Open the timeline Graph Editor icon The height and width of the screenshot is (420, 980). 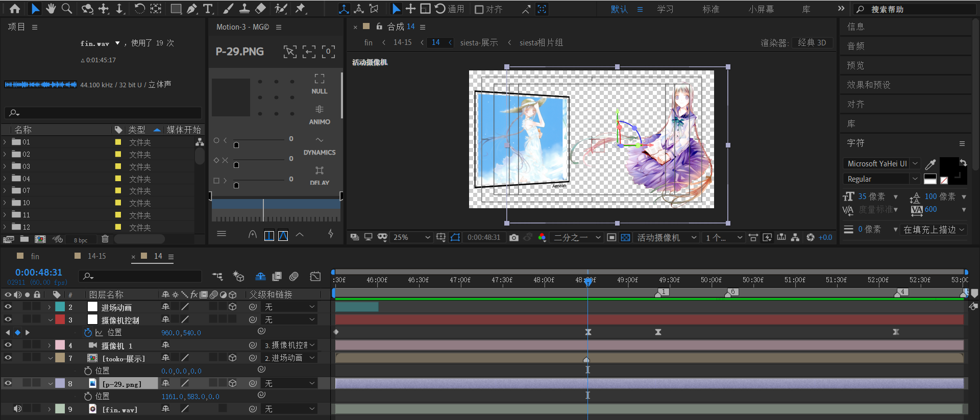[x=315, y=276]
